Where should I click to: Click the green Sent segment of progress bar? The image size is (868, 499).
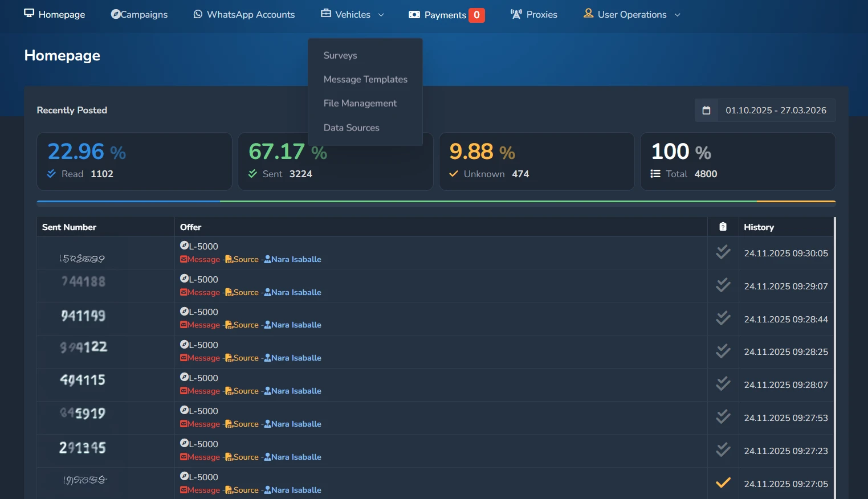488,201
